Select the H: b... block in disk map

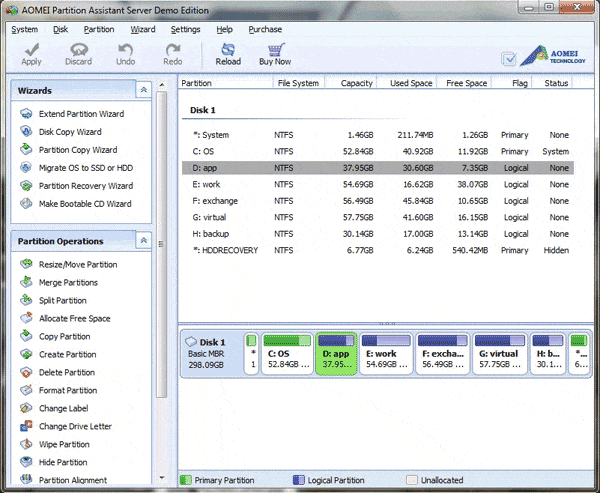coord(548,353)
